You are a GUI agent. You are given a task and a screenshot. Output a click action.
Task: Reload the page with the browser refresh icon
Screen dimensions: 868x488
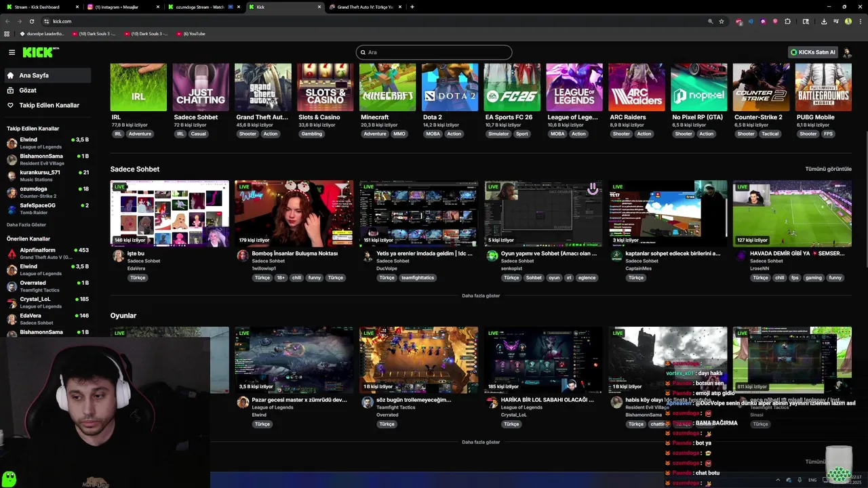point(32,21)
